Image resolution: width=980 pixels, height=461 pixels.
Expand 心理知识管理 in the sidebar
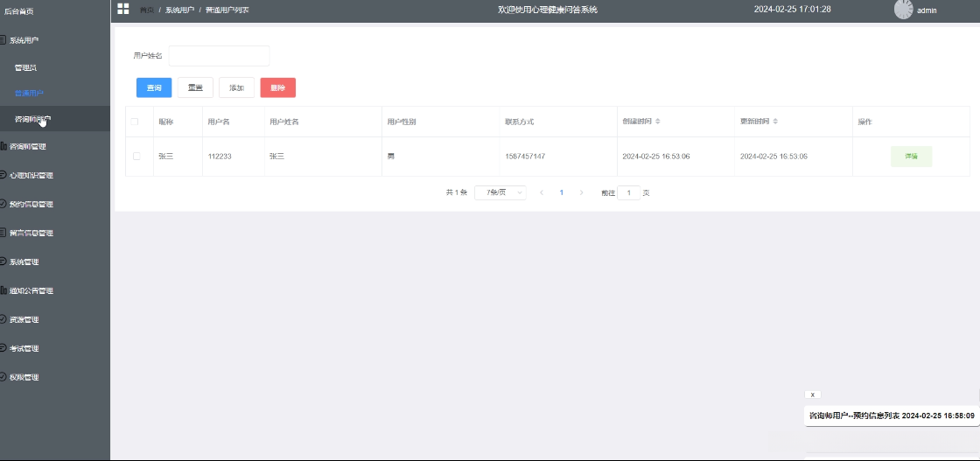coord(55,176)
